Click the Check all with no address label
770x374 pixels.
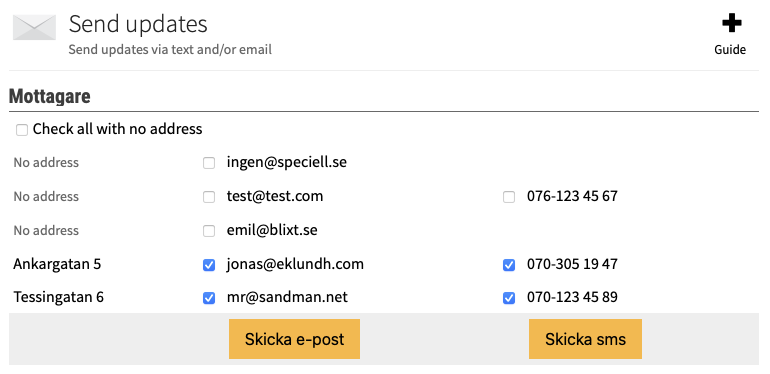coord(117,129)
